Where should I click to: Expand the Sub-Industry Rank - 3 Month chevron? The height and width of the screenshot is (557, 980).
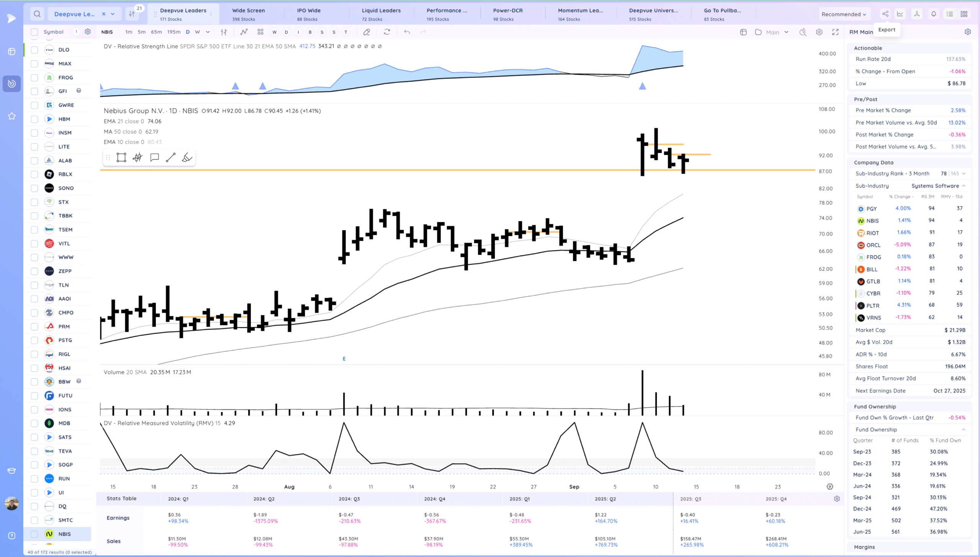(964, 174)
